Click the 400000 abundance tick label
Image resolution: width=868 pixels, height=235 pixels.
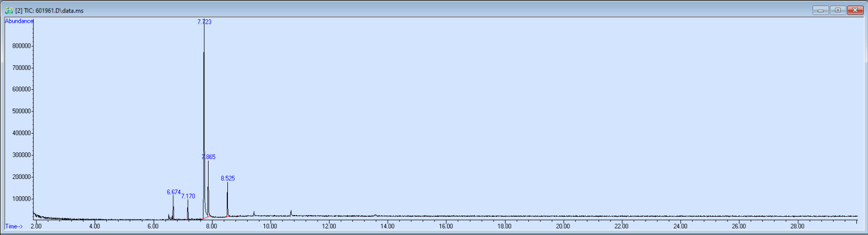[22, 133]
